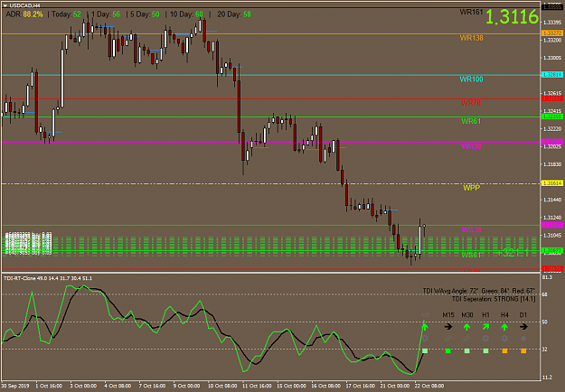
Task: Select the M5 timeframe label
Action: (425, 315)
